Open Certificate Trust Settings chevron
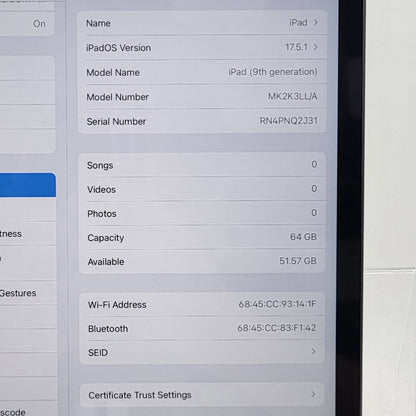The image size is (416, 416). coord(313,394)
